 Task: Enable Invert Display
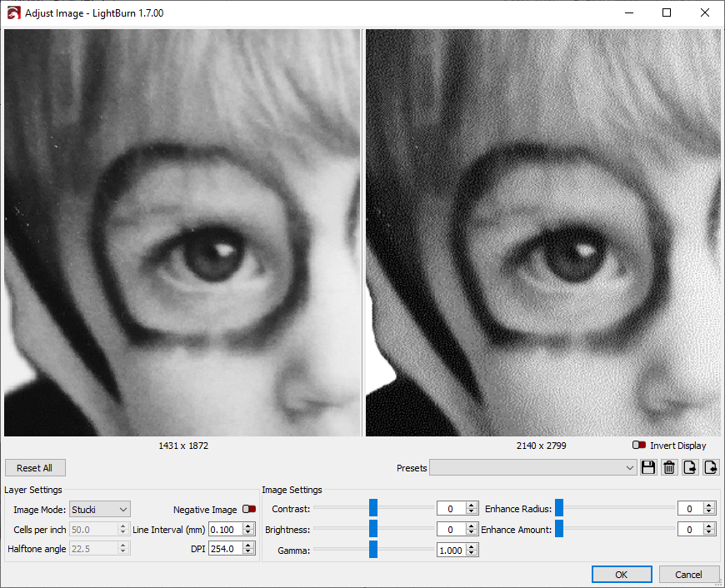[641, 446]
